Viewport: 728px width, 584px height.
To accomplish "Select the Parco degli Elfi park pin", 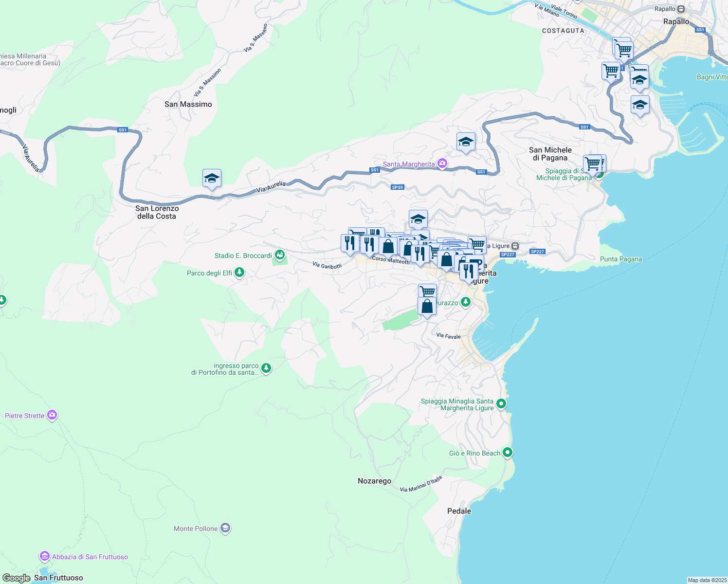I will click(239, 273).
